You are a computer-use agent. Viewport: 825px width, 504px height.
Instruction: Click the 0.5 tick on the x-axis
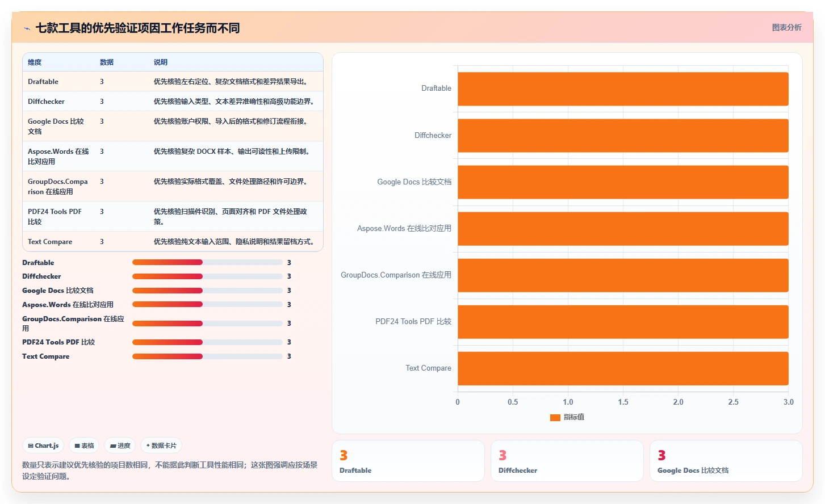pos(513,402)
